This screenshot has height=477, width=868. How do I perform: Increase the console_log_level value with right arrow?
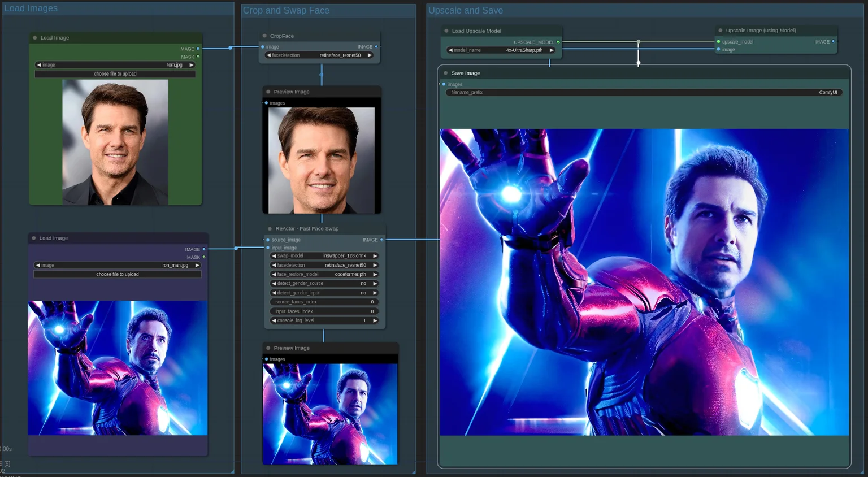pyautogui.click(x=375, y=320)
